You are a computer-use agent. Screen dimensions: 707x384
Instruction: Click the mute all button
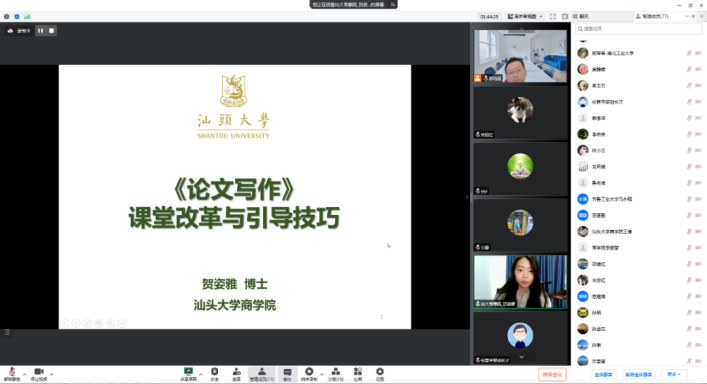tap(603, 375)
